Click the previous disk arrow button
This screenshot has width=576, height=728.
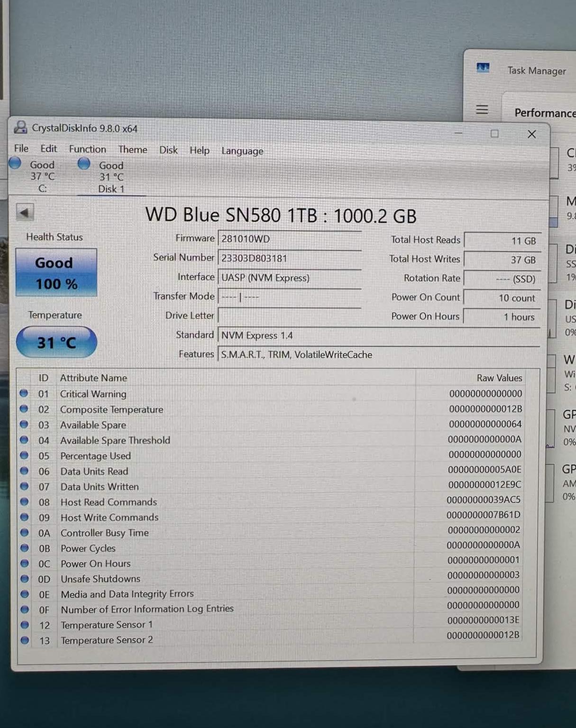pyautogui.click(x=25, y=212)
